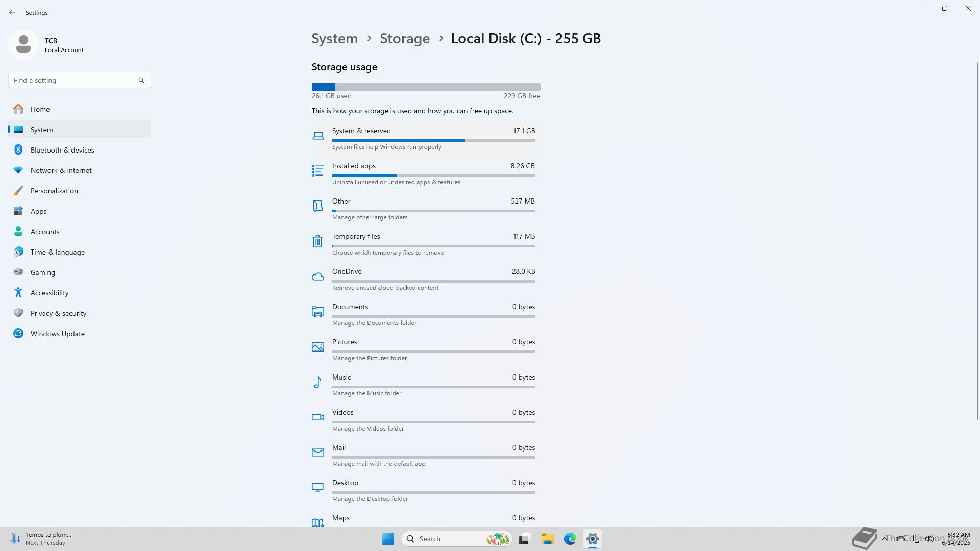980x551 pixels.
Task: Go back to System breadcrumb
Action: [x=334, y=39]
